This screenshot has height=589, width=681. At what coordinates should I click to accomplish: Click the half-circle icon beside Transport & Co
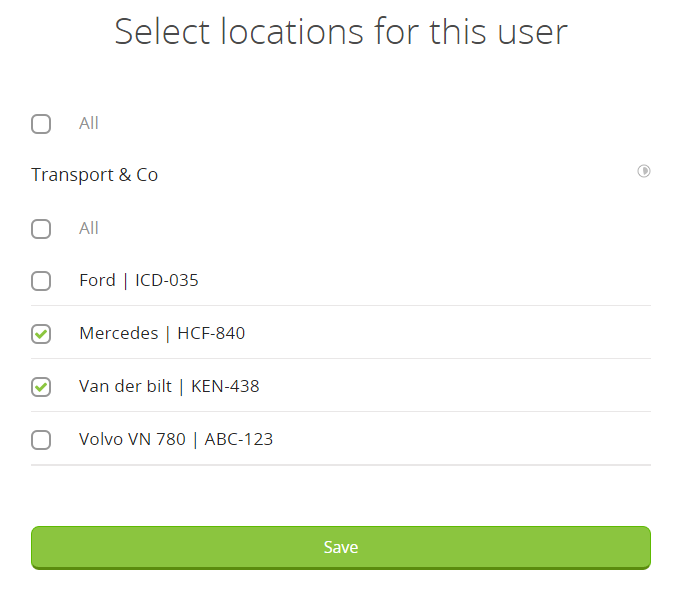(644, 171)
